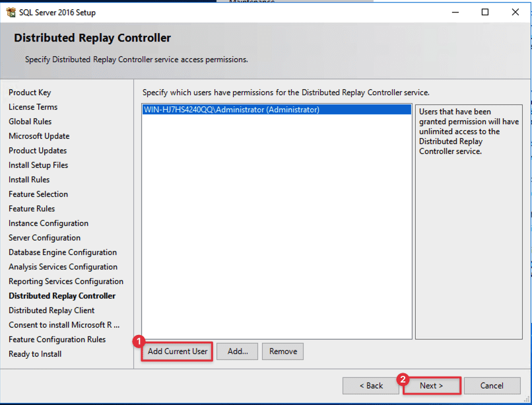Close the setup window
Image resolution: width=532 pixels, height=405 pixels.
pyautogui.click(x=515, y=12)
